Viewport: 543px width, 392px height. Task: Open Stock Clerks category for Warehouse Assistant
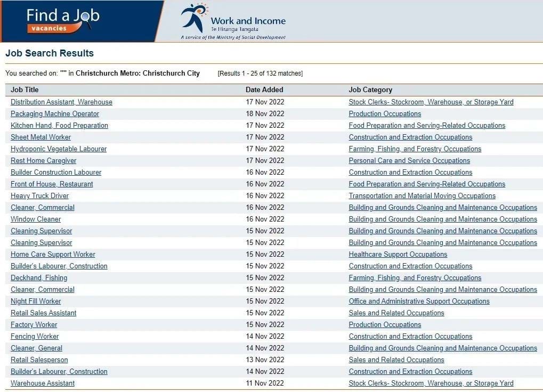(x=431, y=383)
